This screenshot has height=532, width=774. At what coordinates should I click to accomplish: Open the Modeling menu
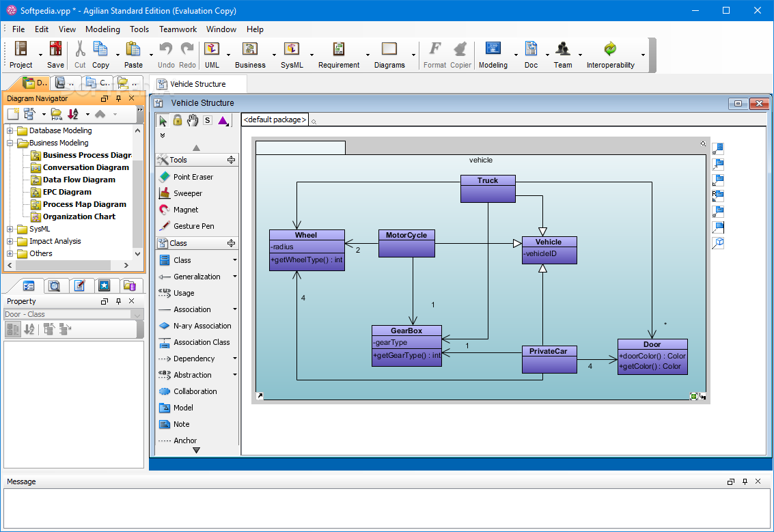pos(102,29)
